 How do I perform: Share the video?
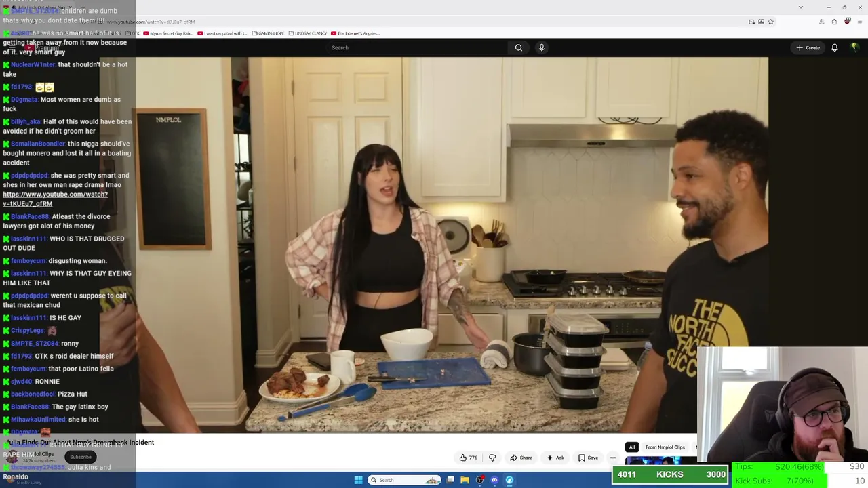[521, 457]
